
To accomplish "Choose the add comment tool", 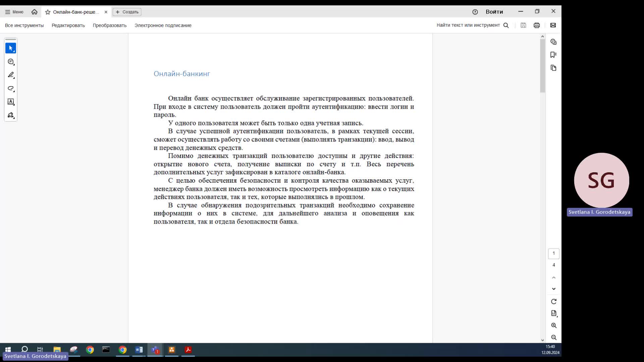I will click(x=11, y=62).
